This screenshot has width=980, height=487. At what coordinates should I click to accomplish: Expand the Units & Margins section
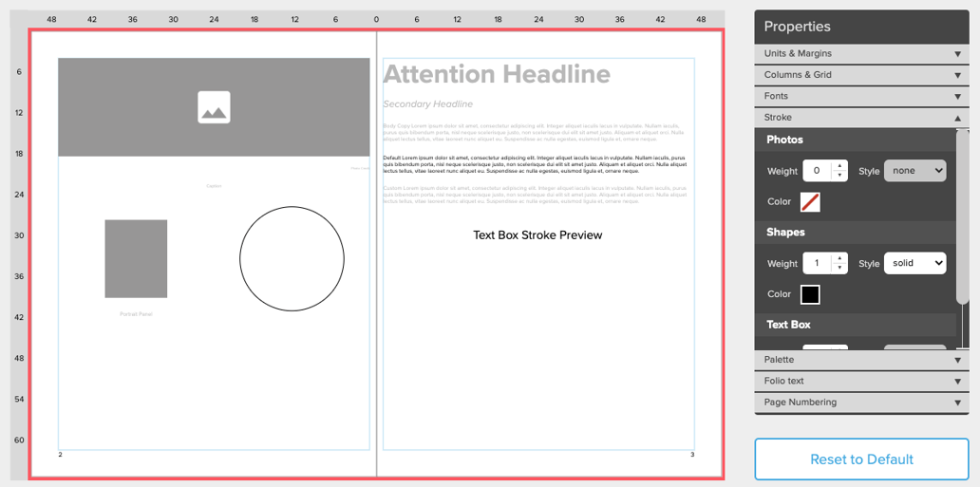coord(861,54)
